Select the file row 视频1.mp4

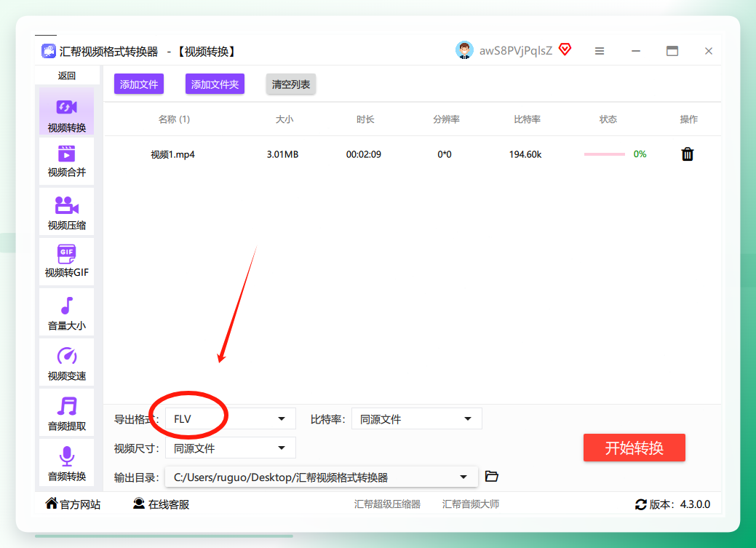point(413,154)
